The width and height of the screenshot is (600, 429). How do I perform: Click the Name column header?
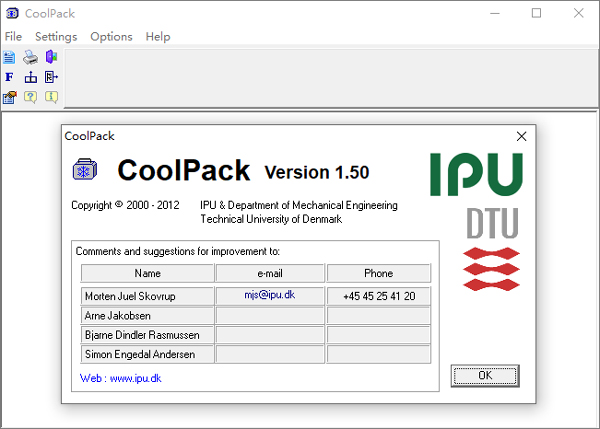(147, 273)
